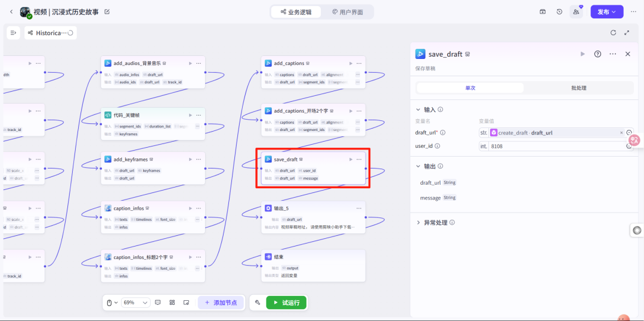This screenshot has height=321, width=644.
Task: Collapse the 输出 section
Action: (x=418, y=166)
